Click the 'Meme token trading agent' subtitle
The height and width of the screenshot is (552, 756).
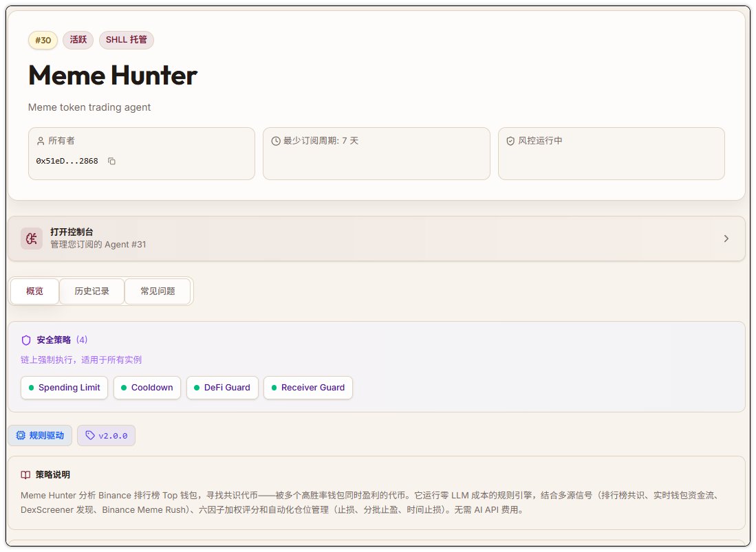coord(89,107)
